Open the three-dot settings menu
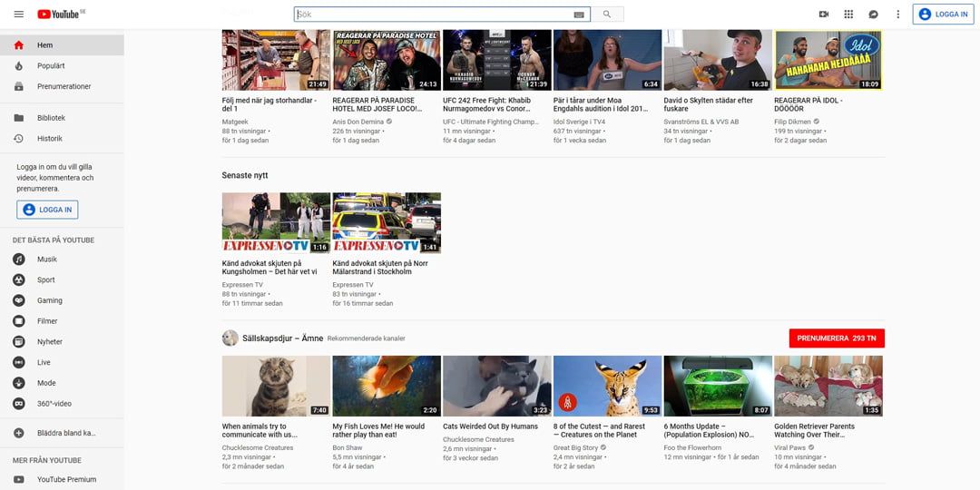This screenshot has width=980, height=490. tap(898, 14)
